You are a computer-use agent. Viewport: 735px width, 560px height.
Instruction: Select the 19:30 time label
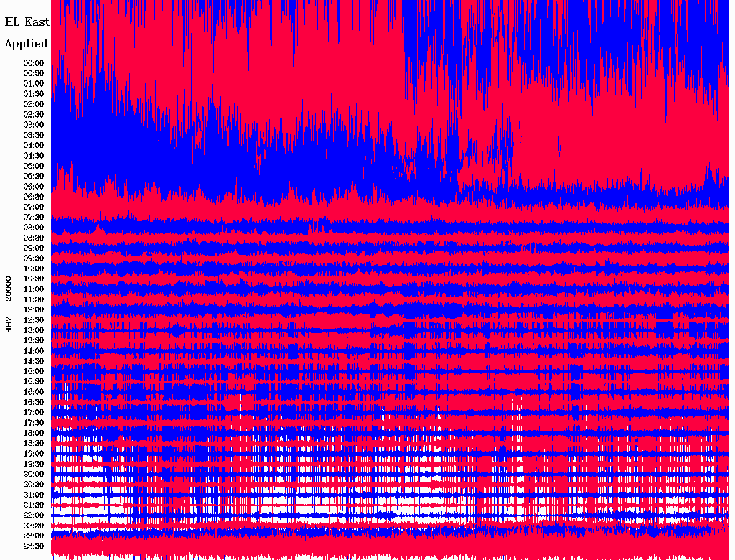(34, 464)
